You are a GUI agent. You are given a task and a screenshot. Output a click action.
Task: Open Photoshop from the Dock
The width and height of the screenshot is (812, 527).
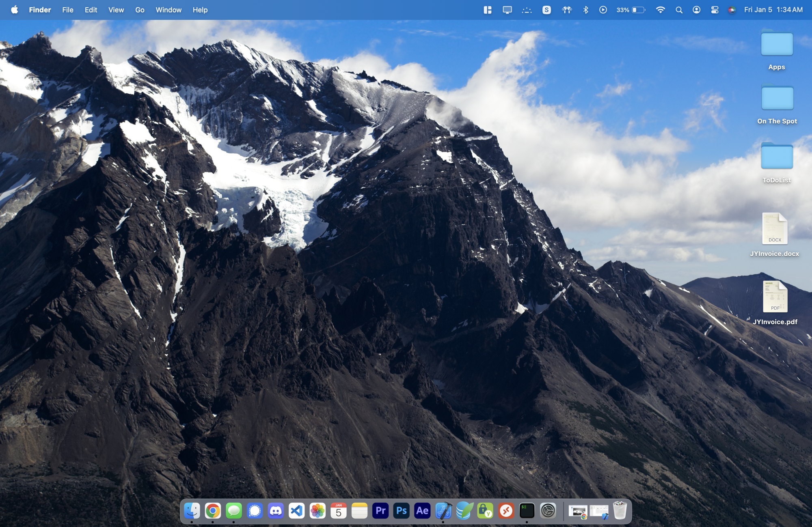pos(402,510)
